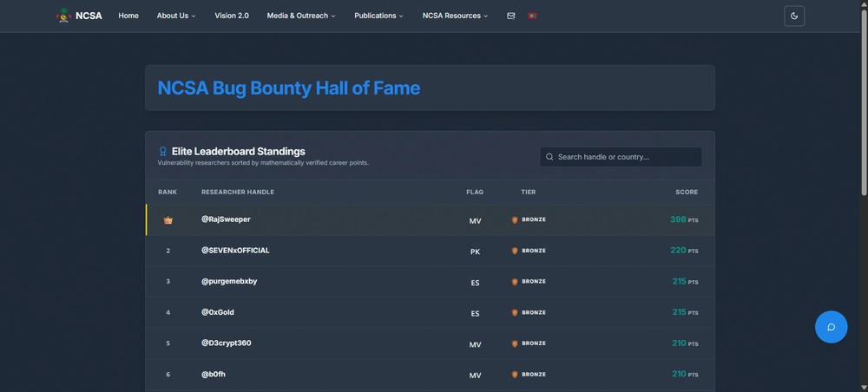Expand the Publications dropdown
The height and width of the screenshot is (392, 868).
coord(378,16)
